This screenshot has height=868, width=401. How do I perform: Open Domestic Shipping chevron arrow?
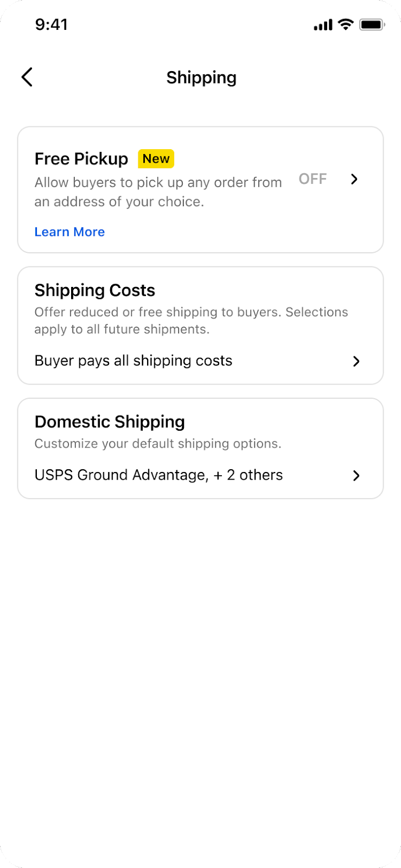[x=356, y=476]
